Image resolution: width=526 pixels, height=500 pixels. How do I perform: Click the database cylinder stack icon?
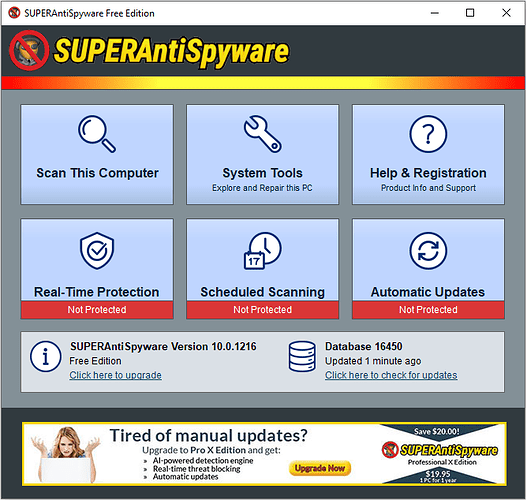coord(302,356)
